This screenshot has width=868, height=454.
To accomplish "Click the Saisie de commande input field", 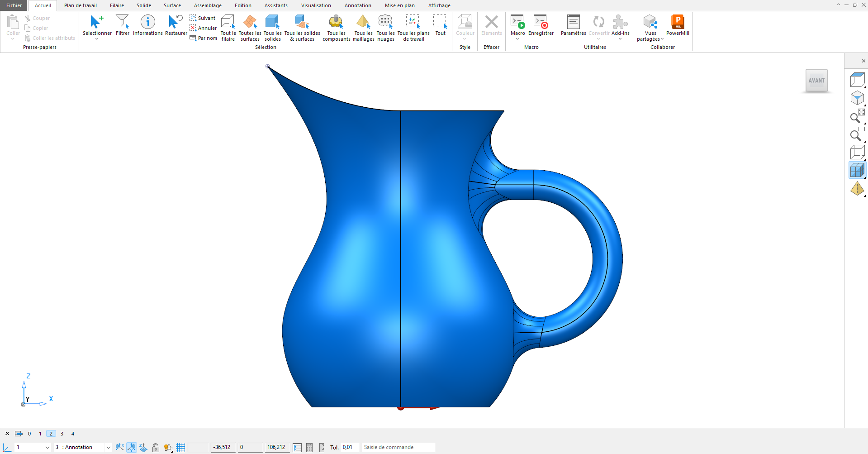I will pyautogui.click(x=398, y=447).
